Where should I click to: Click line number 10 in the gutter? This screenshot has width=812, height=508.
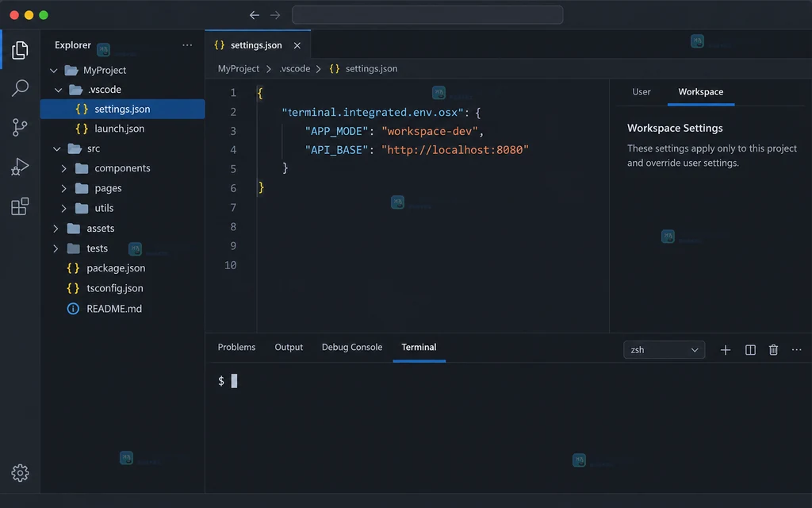(231, 265)
